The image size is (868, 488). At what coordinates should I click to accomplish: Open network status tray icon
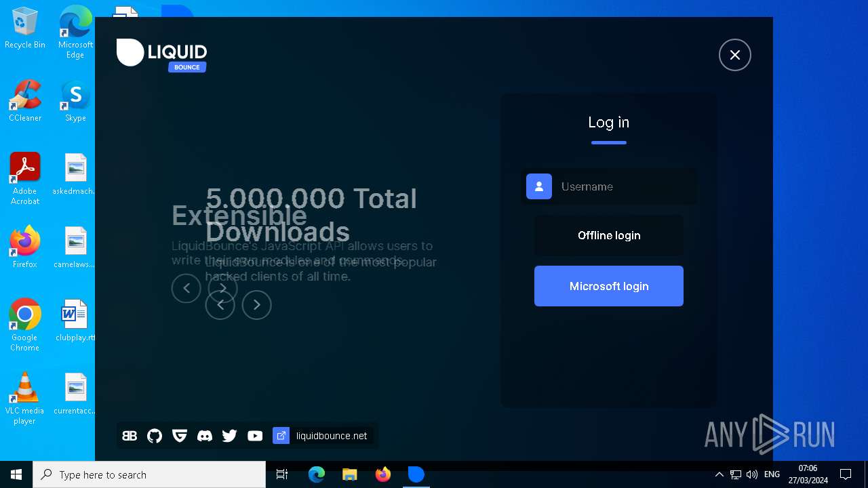click(736, 474)
